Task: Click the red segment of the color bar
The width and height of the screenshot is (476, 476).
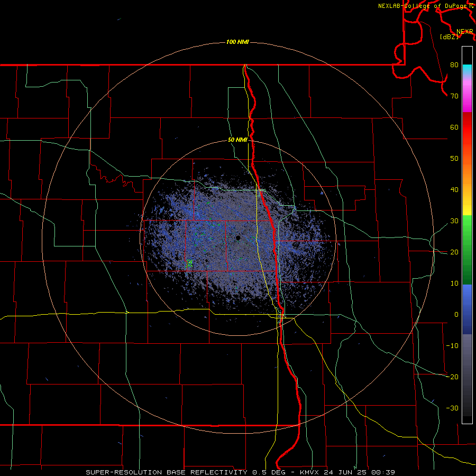Action: tap(467, 127)
